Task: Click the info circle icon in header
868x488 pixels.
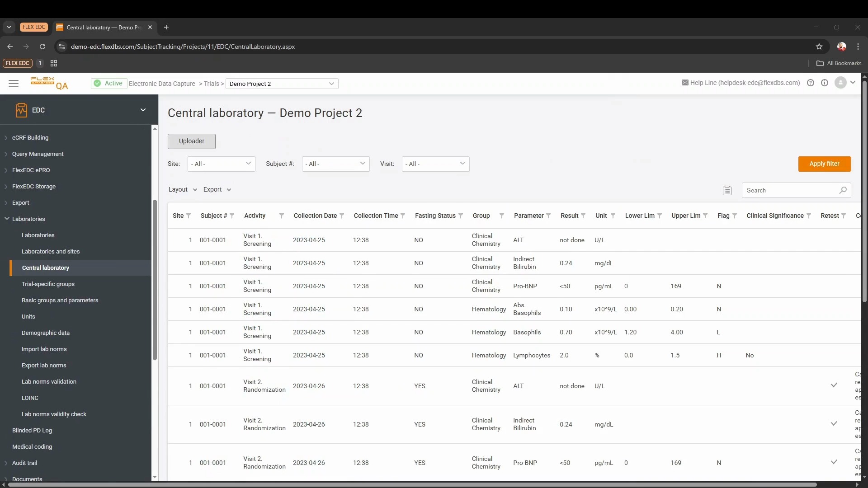Action: pyautogui.click(x=825, y=83)
